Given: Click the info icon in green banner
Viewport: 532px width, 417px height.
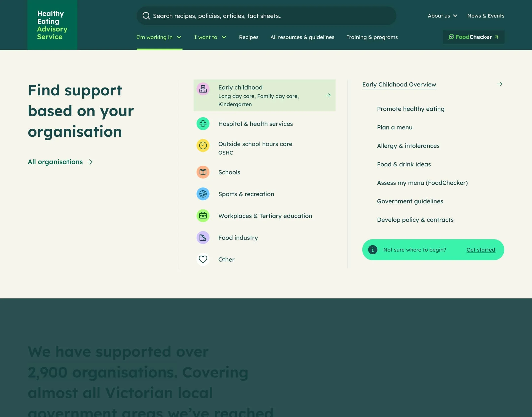Looking at the screenshot, I should 372,250.
